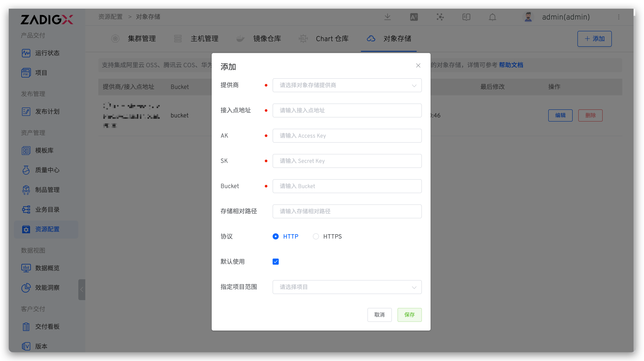Select the HTTPS protocol radio button
Screen dimensions: 644x361
pyautogui.click(x=316, y=236)
